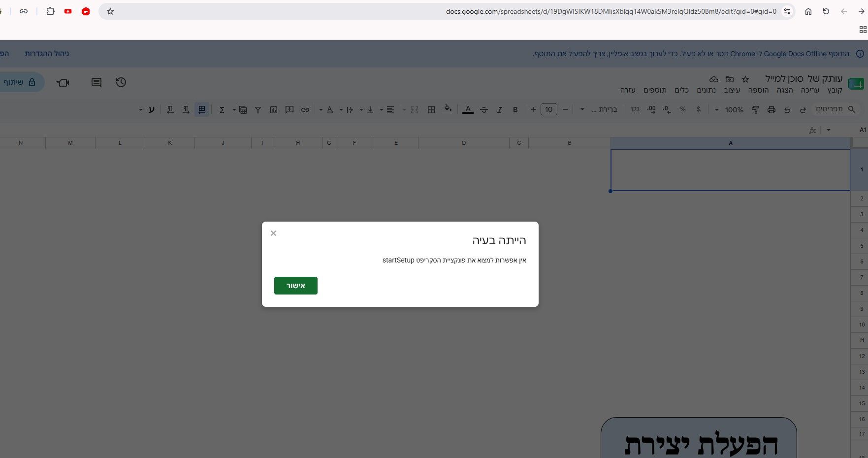Expand the name box dropdown arrow
Image resolution: width=868 pixels, height=458 pixels.
[829, 130]
